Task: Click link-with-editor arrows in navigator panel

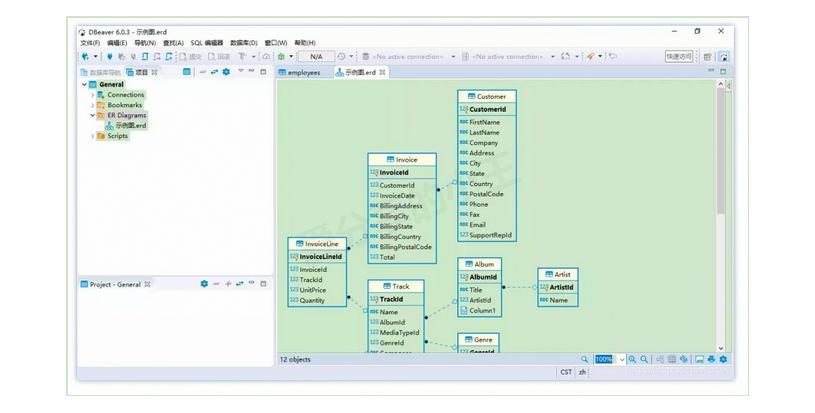Action: click(214, 72)
